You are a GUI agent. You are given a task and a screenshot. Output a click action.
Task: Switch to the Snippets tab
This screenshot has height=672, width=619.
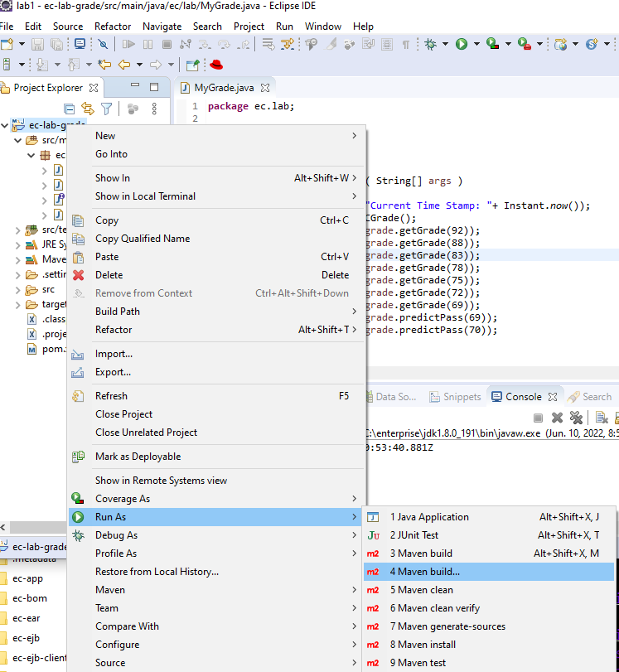[455, 397]
